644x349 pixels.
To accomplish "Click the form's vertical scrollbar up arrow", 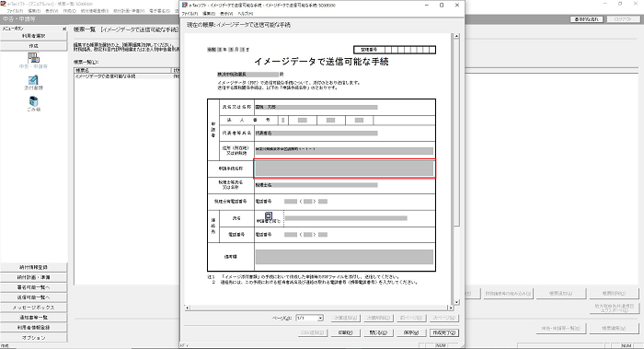I will 456,37.
